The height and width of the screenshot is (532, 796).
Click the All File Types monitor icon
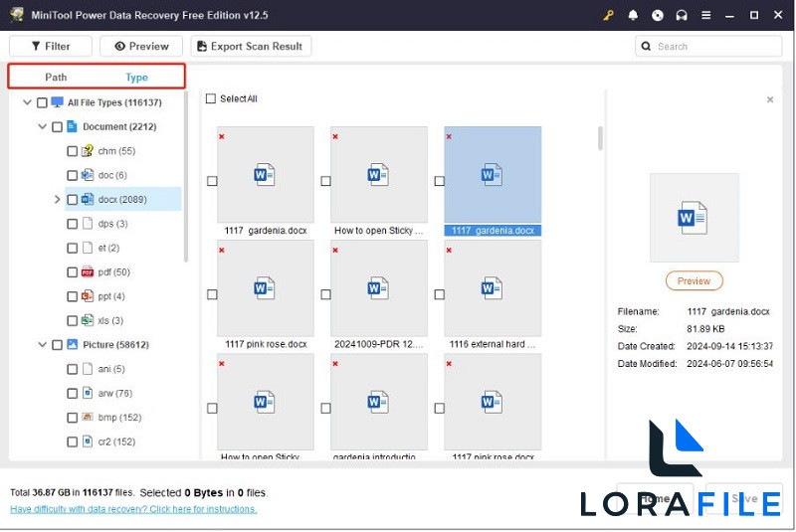[x=58, y=102]
